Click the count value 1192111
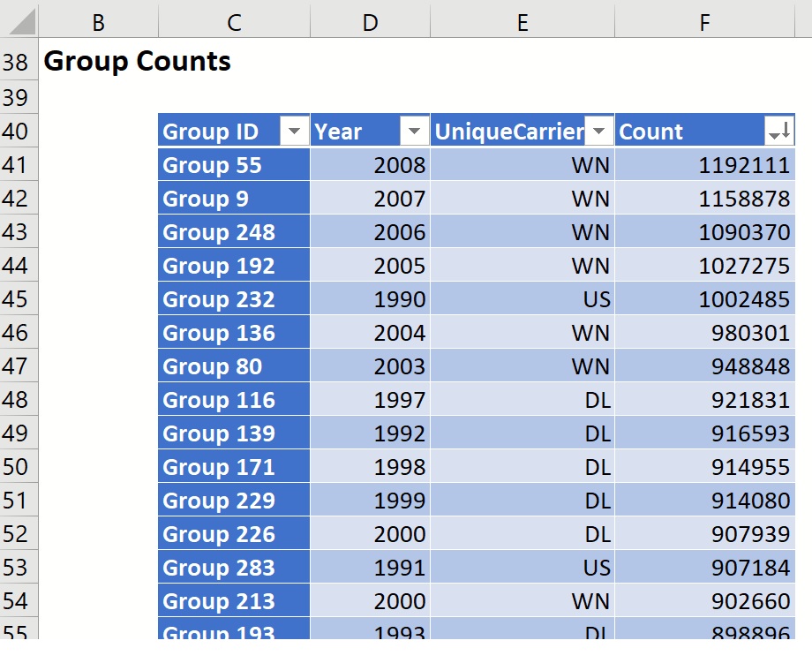 tap(704, 165)
